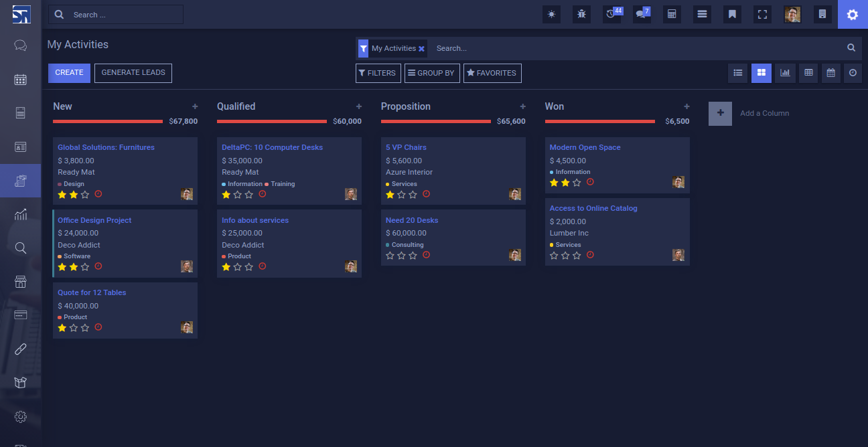The height and width of the screenshot is (447, 868).
Task: Set third star on Global Solutions: Furnitures
Action: click(x=85, y=195)
